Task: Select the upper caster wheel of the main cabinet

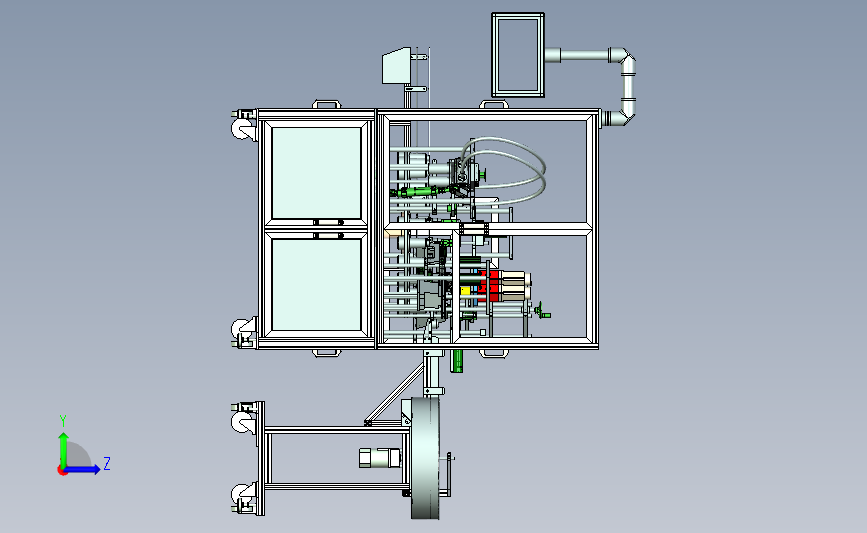Action: click(x=241, y=130)
